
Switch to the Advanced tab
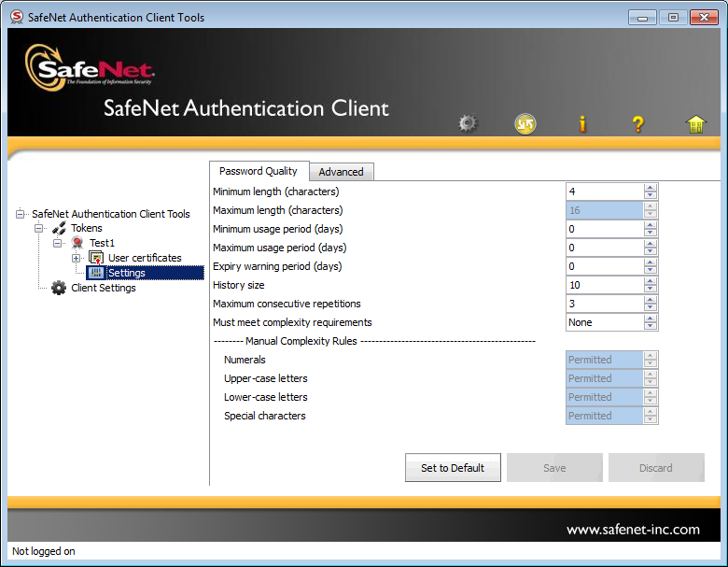(342, 172)
